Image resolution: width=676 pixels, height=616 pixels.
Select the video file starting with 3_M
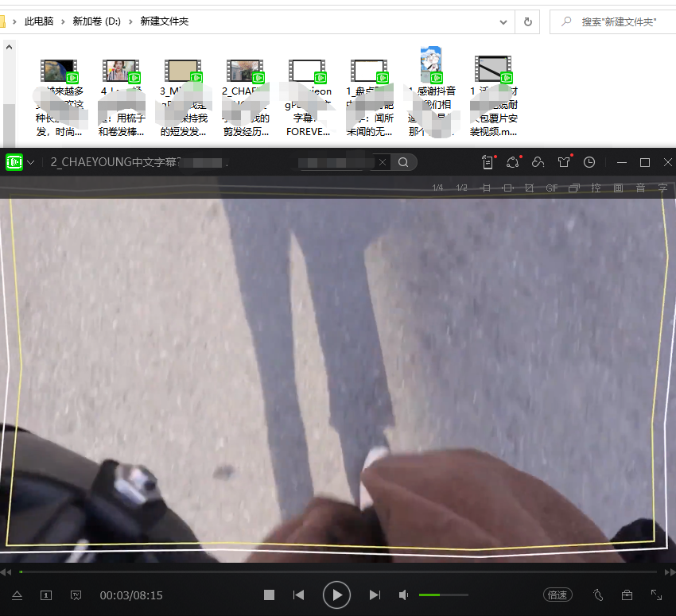click(x=184, y=99)
